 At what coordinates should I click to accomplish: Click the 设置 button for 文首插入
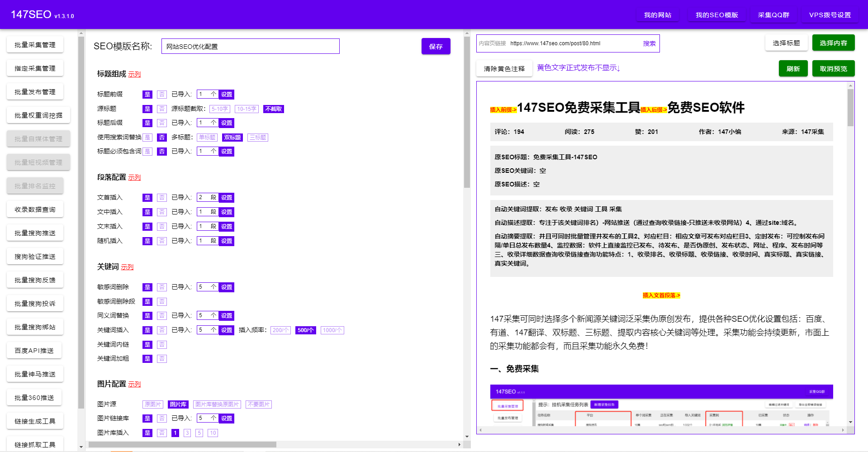tap(227, 198)
